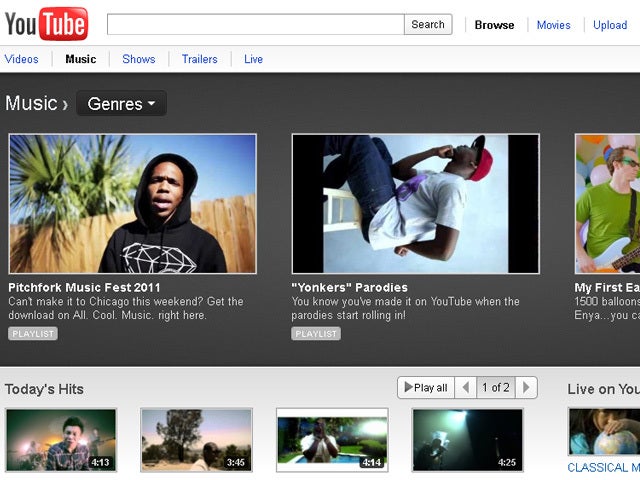The height and width of the screenshot is (480, 640).
Task: Open the Movies link
Action: pos(553,25)
